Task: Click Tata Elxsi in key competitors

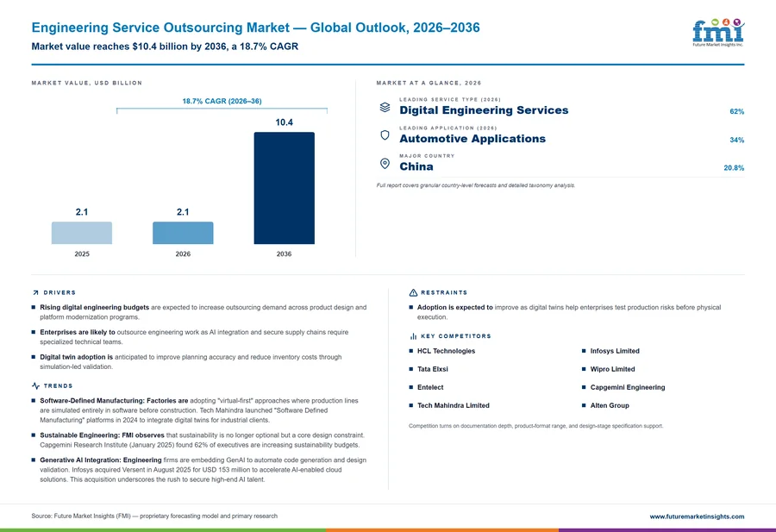Action: pyautogui.click(x=433, y=369)
